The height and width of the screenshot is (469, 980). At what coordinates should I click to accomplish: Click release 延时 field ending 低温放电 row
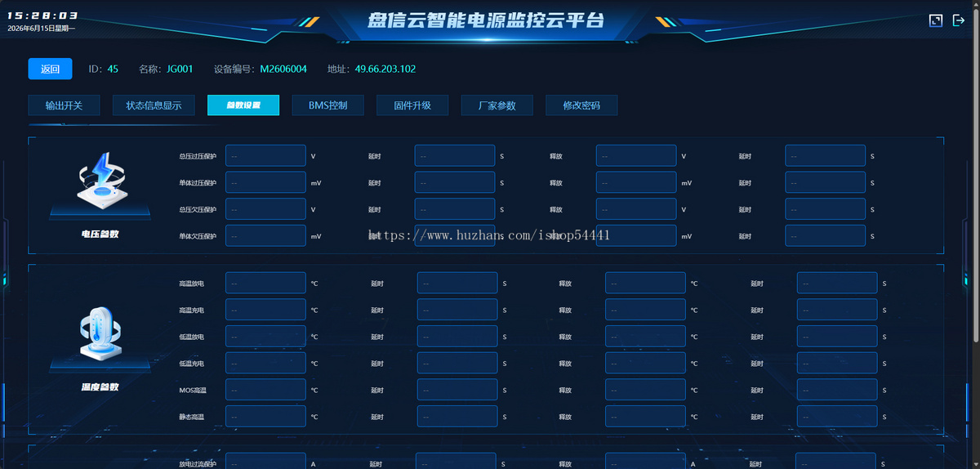[x=837, y=336]
